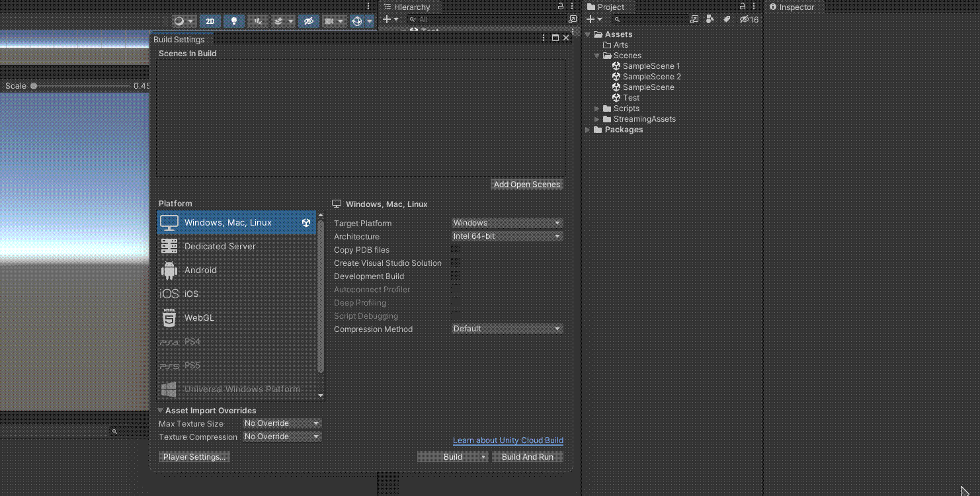Screen dimensions: 980x496
Task: Click the Search by Type icon in Project
Action: pos(710,20)
